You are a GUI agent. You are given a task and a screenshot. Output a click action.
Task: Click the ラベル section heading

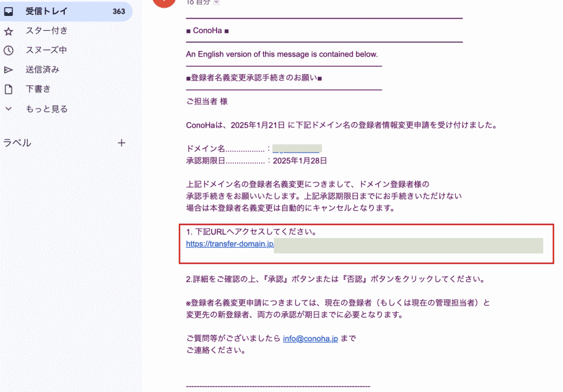[18, 143]
